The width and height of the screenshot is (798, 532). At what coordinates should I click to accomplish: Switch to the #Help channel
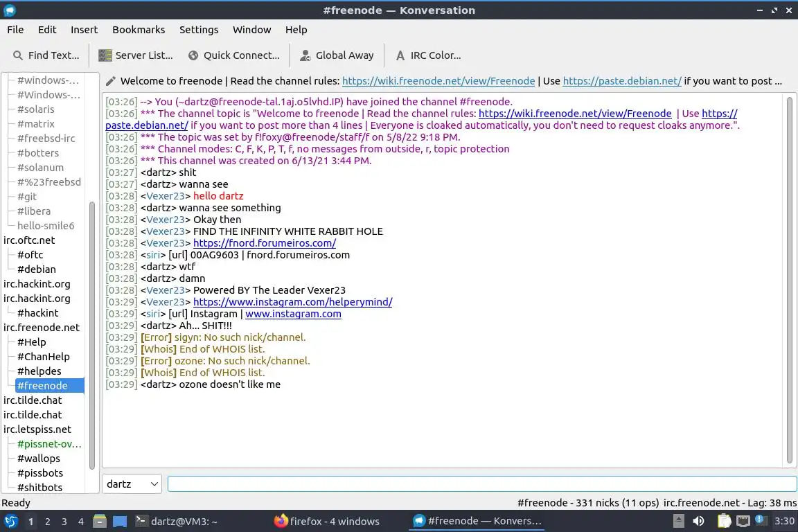32,342
